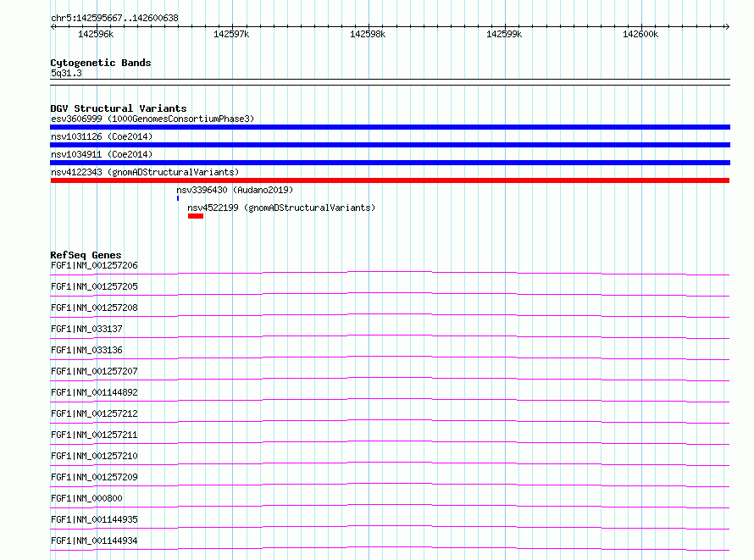
Task: Select transcript FGF1|NM_001257207
Action: (94, 371)
